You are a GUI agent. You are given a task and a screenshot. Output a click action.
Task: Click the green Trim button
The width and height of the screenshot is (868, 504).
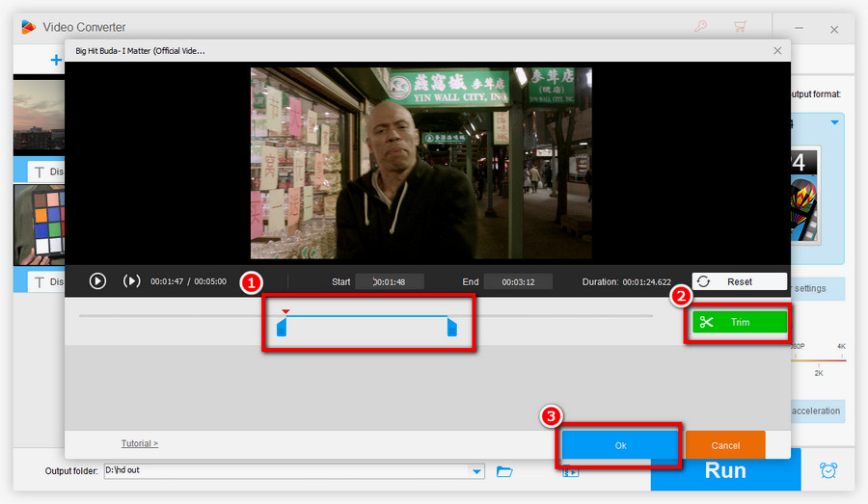(x=739, y=322)
